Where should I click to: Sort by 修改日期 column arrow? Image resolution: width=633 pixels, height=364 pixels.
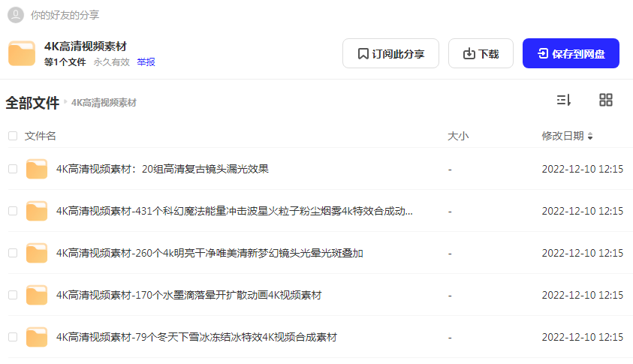point(590,136)
